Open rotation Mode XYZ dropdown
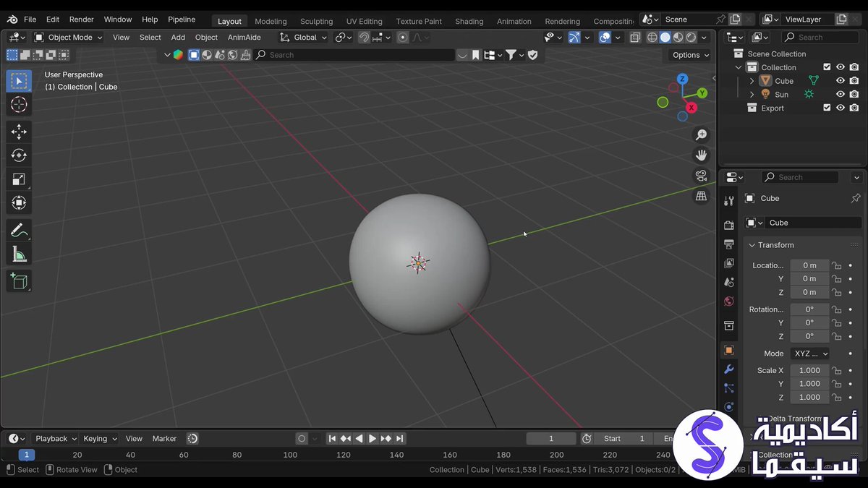Screen dimensions: 868x488 pyautogui.click(x=809, y=354)
